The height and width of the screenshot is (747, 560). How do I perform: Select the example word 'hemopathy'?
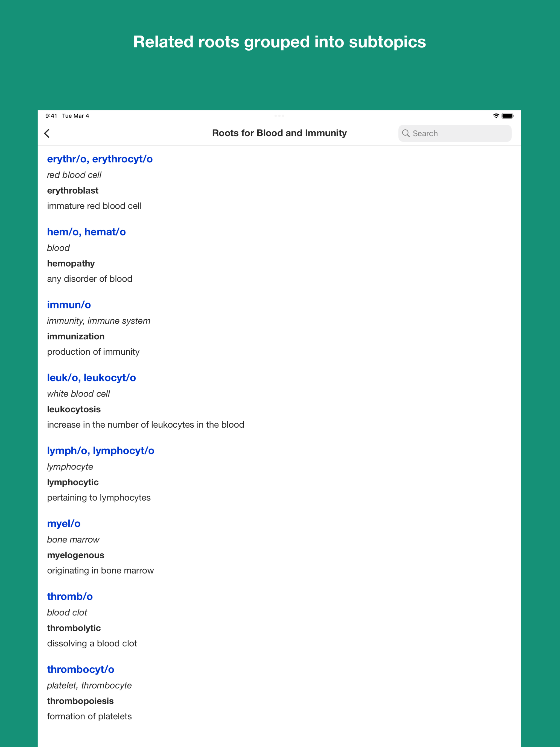pos(71,263)
